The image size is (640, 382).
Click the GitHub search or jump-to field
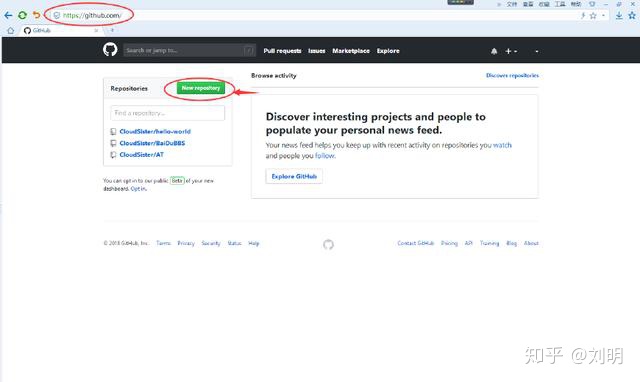tap(189, 50)
